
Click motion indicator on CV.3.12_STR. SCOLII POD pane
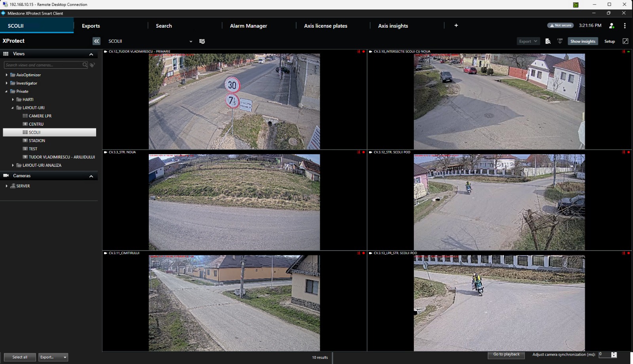pyautogui.click(x=624, y=152)
